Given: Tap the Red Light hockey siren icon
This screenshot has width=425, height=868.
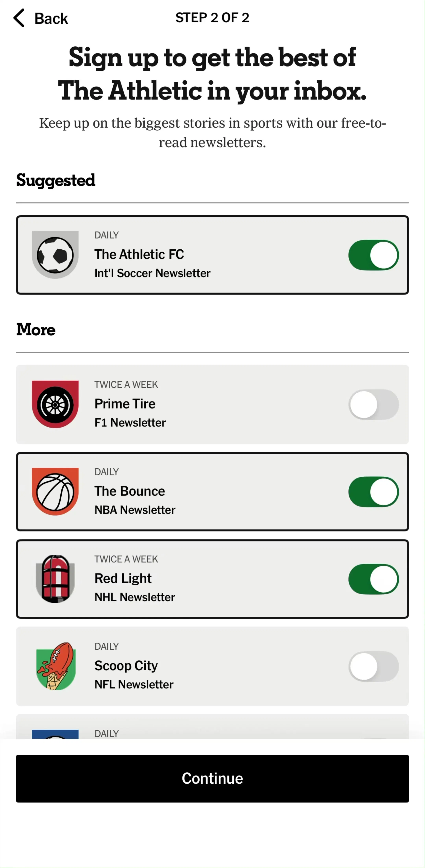Looking at the screenshot, I should (x=55, y=579).
